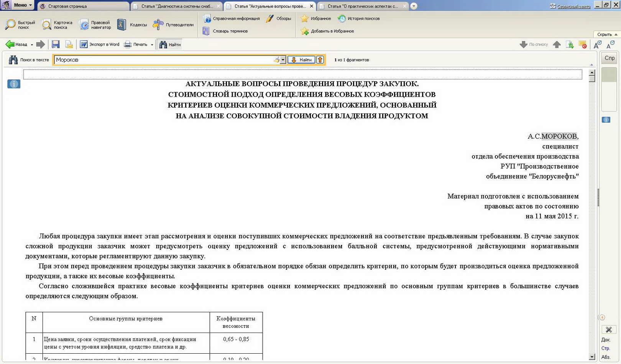The width and height of the screenshot is (621, 364).
Task: Click the send-by-email document icon
Action: [69, 44]
